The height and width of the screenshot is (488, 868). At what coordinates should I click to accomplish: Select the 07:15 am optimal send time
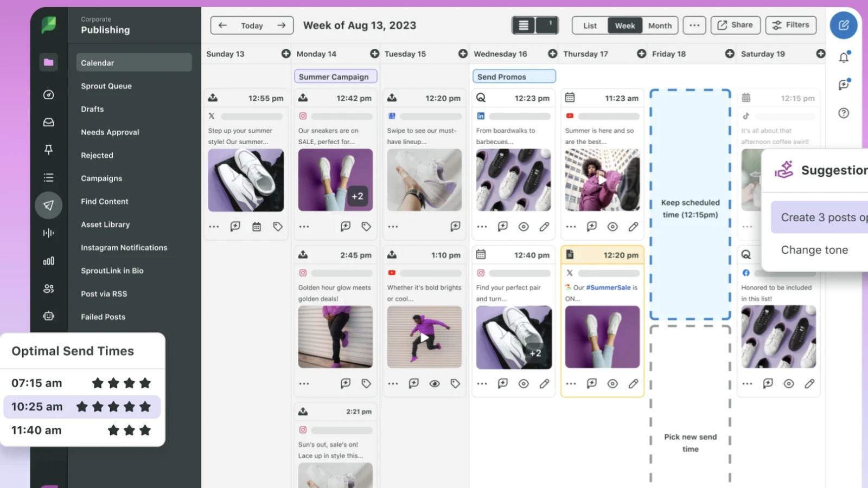[x=82, y=383]
